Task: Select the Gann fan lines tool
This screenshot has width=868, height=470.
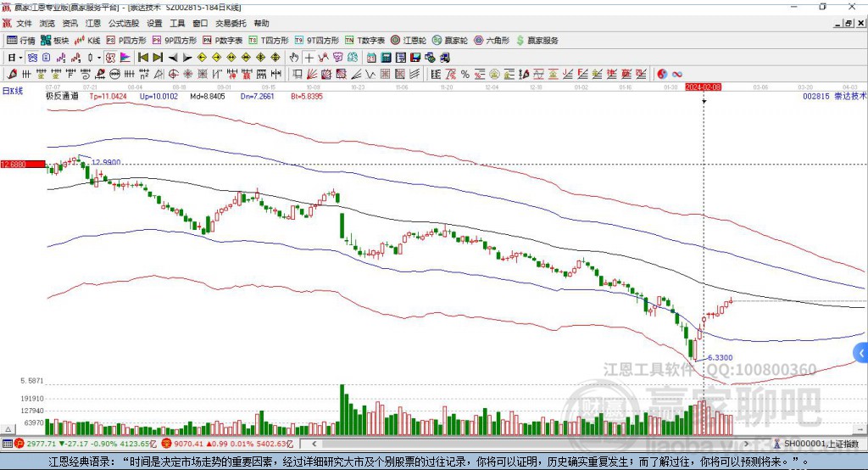Action: (x=312, y=75)
